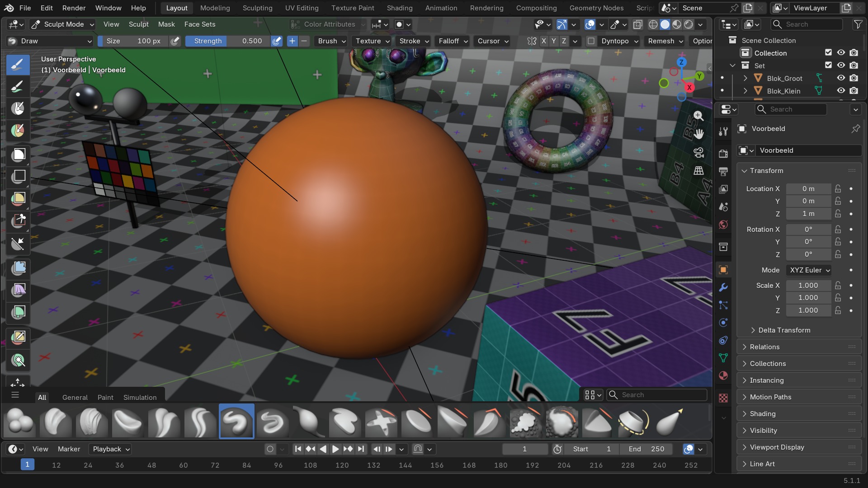Lock Location X property
The height and width of the screenshot is (488, 868).
[x=838, y=189]
